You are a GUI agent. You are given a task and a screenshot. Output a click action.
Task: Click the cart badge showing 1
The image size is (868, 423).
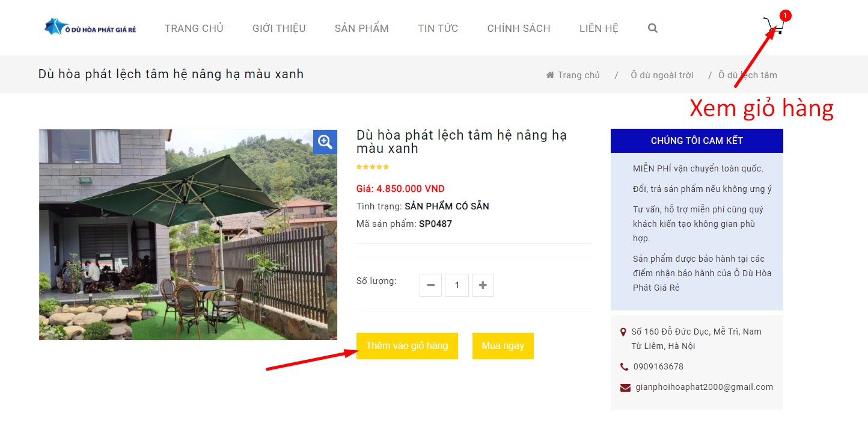pyautogui.click(x=785, y=16)
